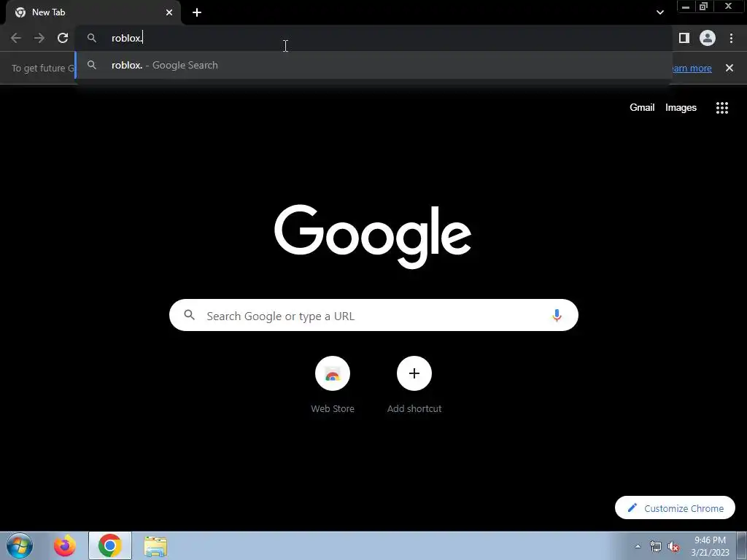The height and width of the screenshot is (560, 747).
Task: Select Chrome in the taskbar
Action: (110, 545)
